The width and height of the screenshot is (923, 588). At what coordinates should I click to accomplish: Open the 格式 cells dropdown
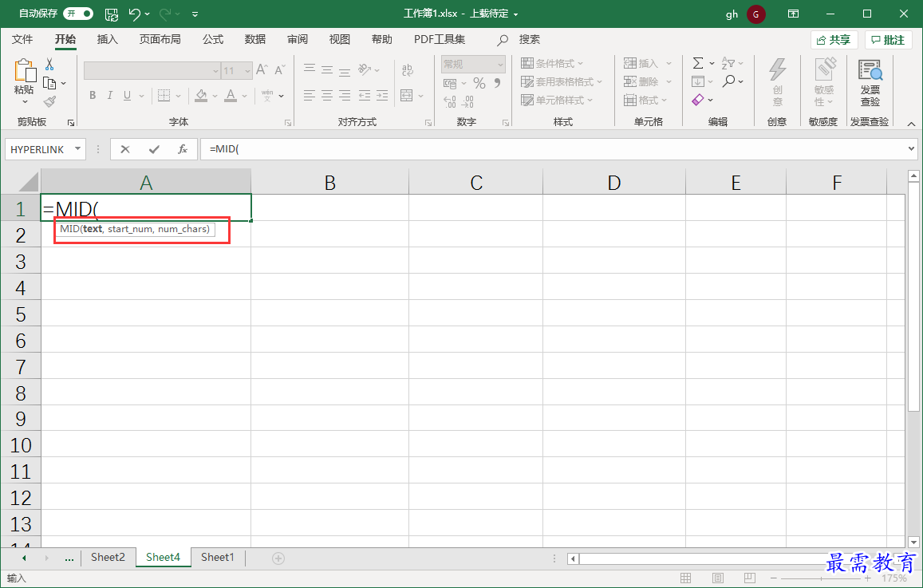coord(645,100)
